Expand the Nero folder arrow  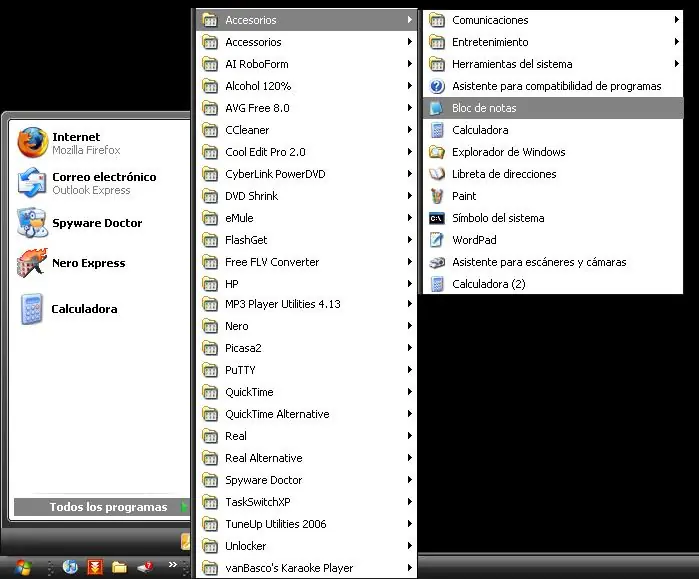409,325
